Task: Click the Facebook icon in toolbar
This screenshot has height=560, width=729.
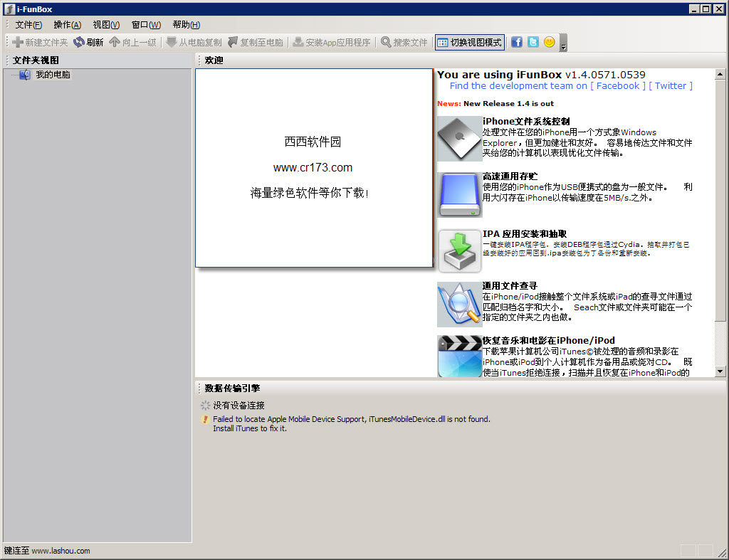Action: (x=517, y=42)
